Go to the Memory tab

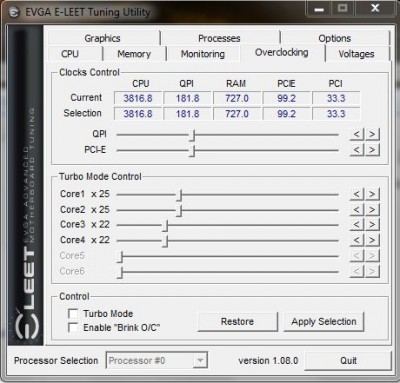coord(134,54)
